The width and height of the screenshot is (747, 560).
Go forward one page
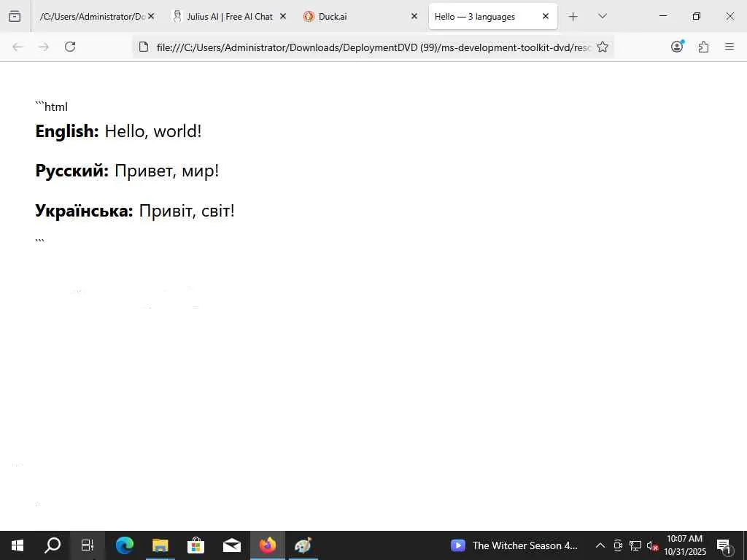(x=44, y=47)
